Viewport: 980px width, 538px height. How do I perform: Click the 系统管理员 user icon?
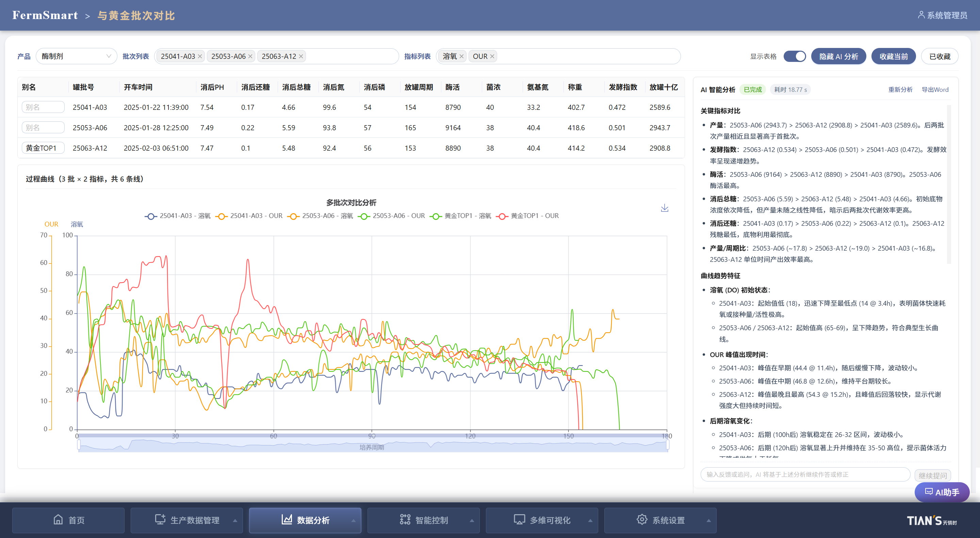coord(921,15)
